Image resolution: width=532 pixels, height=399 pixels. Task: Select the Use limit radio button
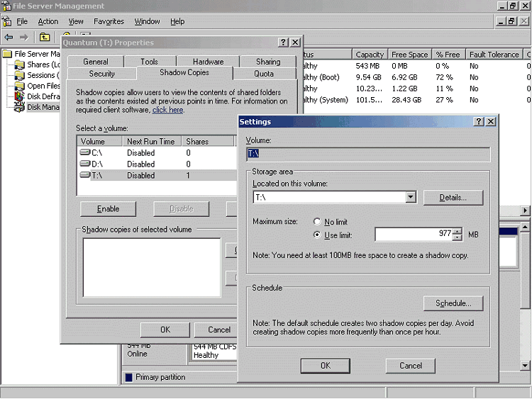(x=317, y=235)
